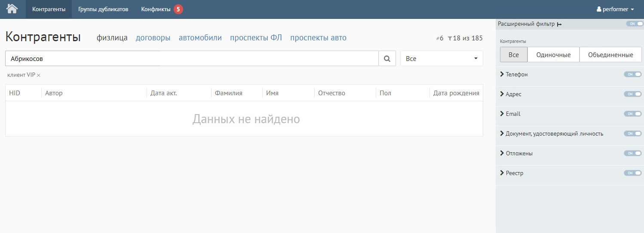Sort by the Имя column header
Viewport: 644px width, 233px height.
click(x=272, y=93)
